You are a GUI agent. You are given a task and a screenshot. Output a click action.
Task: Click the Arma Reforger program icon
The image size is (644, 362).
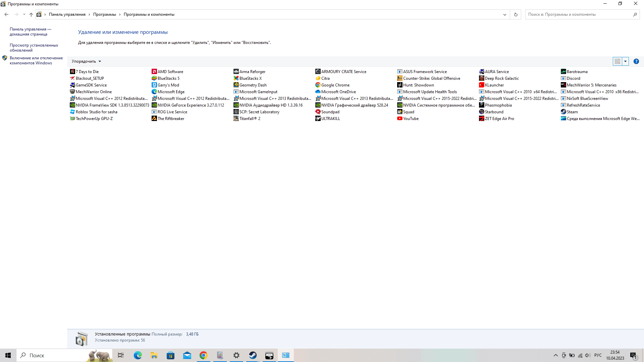[236, 71]
